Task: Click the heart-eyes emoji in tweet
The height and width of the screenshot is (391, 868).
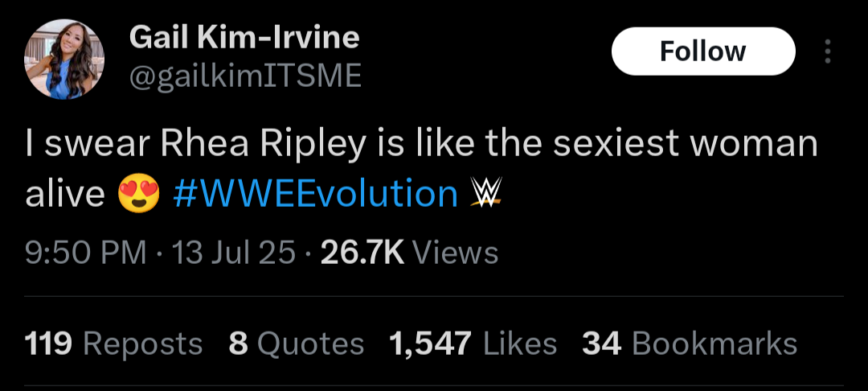Action: click(x=139, y=193)
